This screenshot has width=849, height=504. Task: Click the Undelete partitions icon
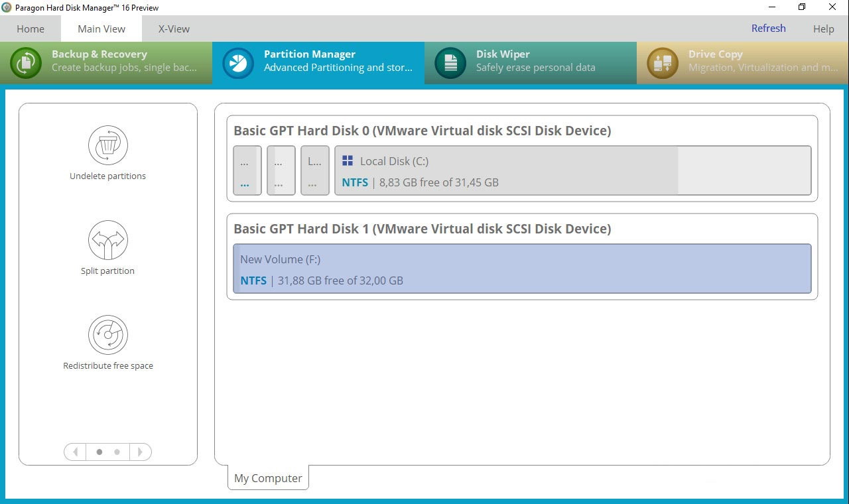point(107,145)
